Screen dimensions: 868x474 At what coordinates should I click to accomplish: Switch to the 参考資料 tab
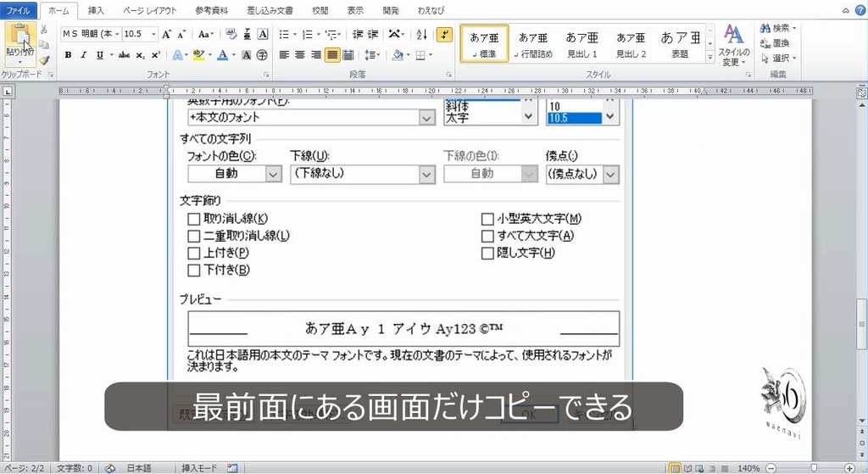[211, 10]
